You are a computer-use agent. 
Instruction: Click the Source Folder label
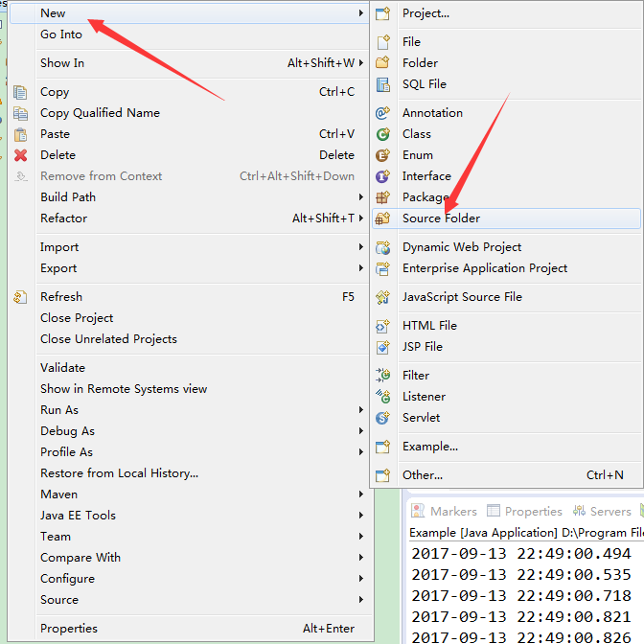coord(441,218)
